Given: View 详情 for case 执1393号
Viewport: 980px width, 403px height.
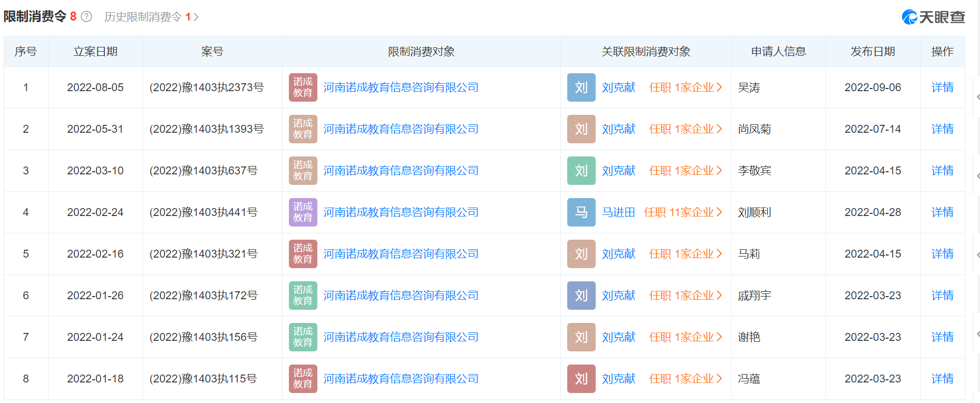Looking at the screenshot, I should [943, 129].
